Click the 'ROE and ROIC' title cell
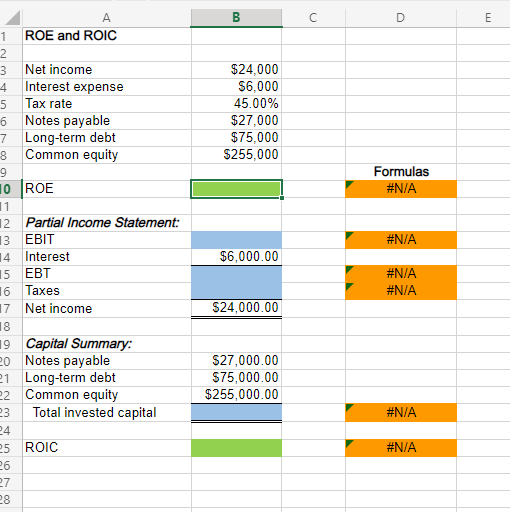The image size is (510, 512). tap(107, 36)
